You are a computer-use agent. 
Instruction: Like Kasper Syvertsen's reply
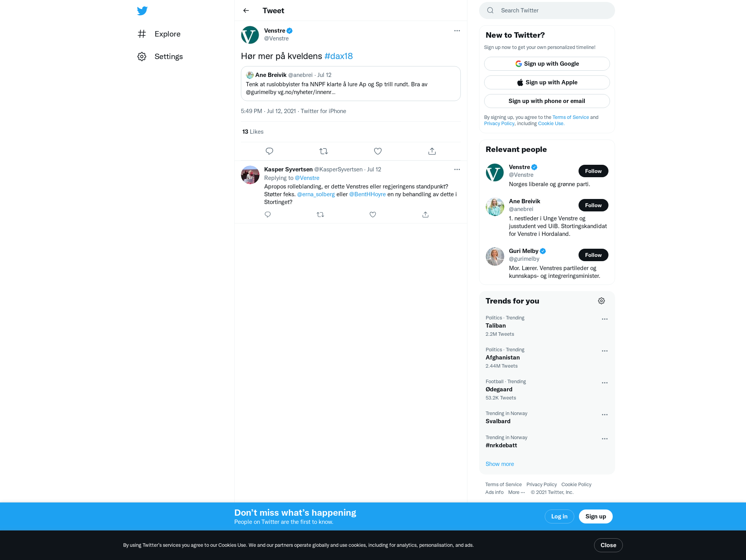(373, 215)
